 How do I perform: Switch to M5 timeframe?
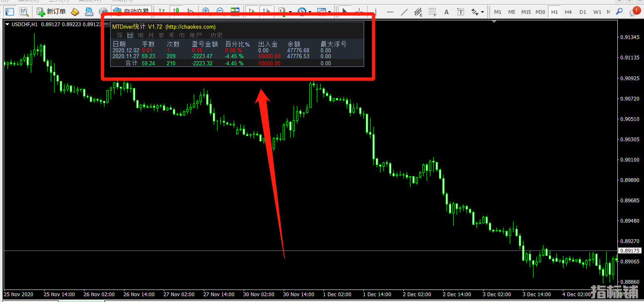(x=512, y=12)
